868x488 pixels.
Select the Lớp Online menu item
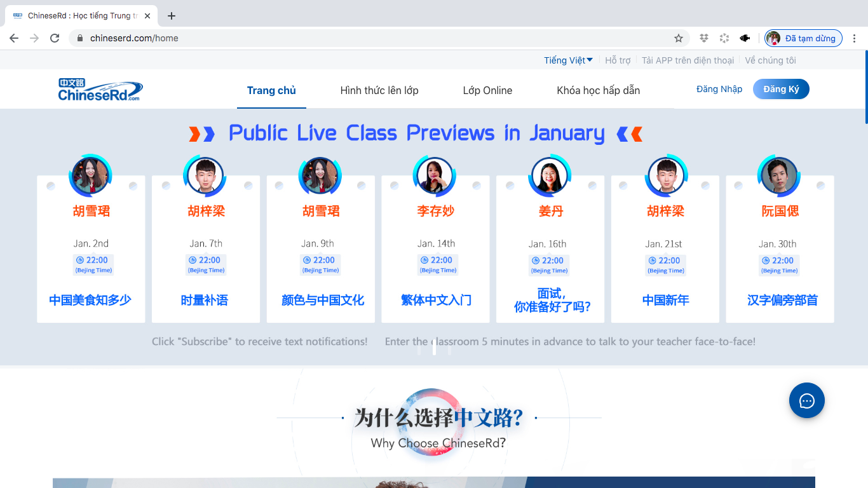click(487, 90)
